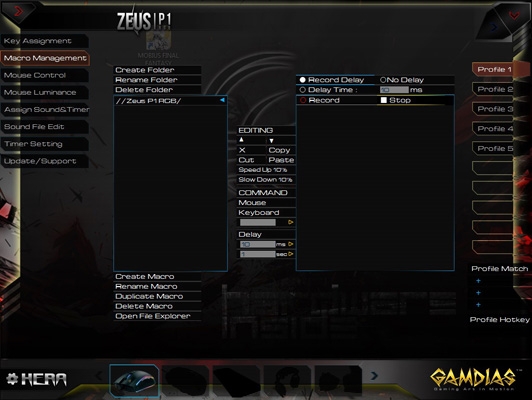Click the first plus icon under Profile Match
This screenshot has width=532, height=400.
(x=478, y=281)
